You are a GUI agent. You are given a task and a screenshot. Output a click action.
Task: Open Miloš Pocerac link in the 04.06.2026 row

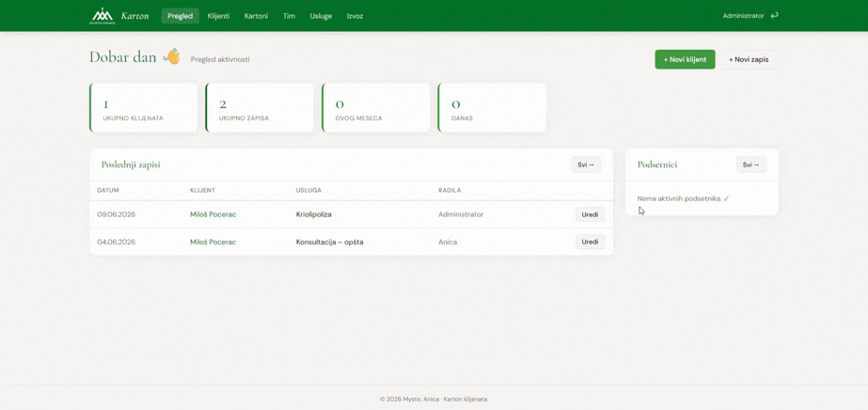[x=213, y=242]
